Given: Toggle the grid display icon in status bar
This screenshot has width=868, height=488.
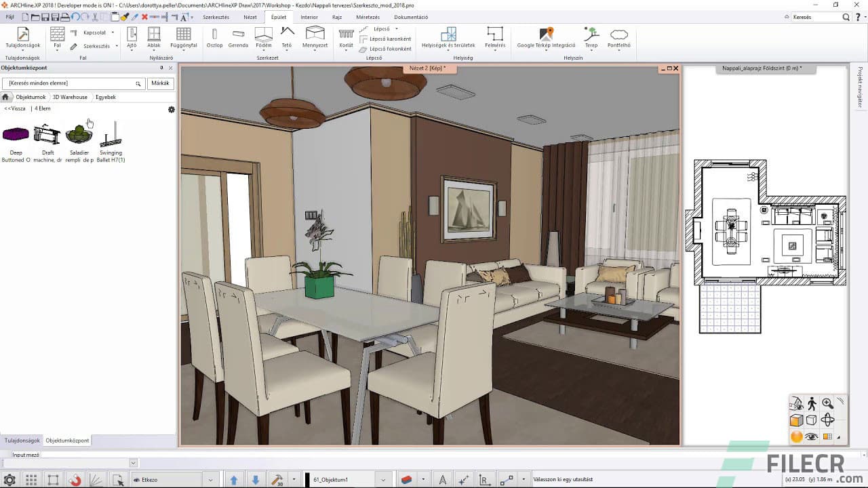Looking at the screenshot, I should pos(30,479).
